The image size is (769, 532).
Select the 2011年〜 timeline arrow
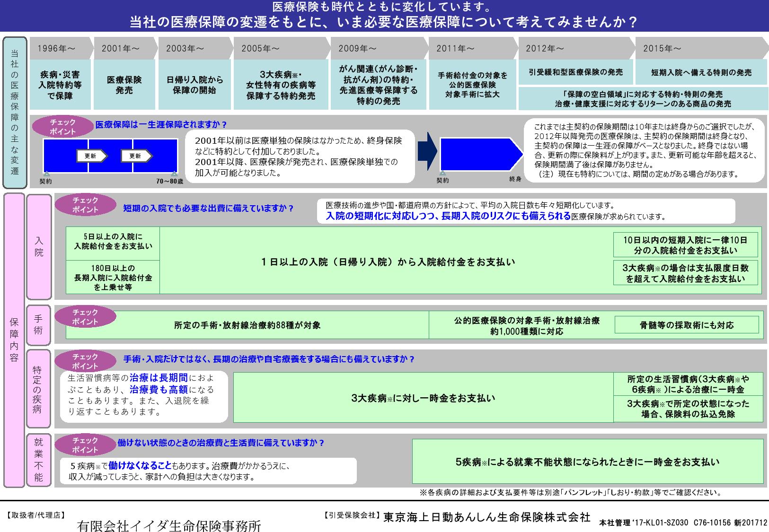tap(474, 48)
